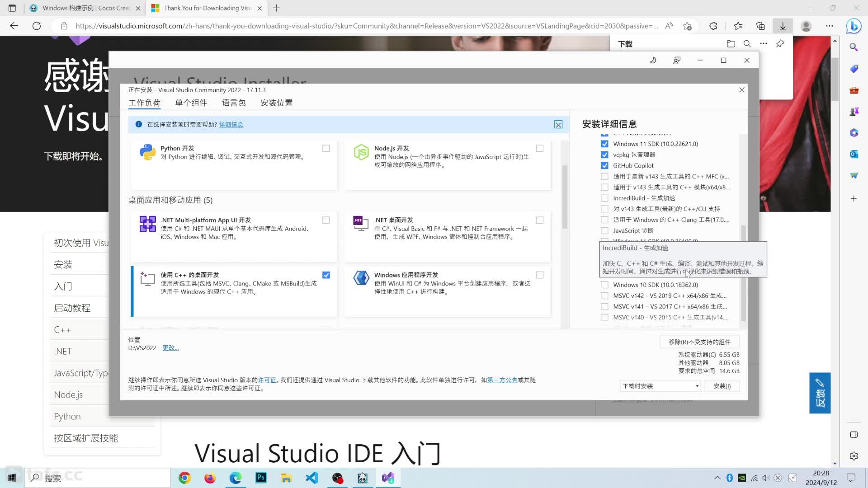
Task: Open Photoshop from the taskbar
Action: click(x=261, y=478)
